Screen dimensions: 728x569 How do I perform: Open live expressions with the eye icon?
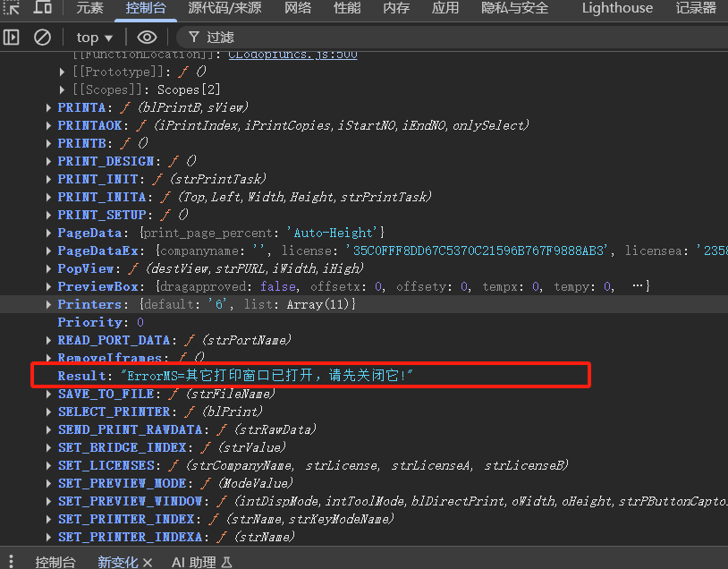(x=147, y=38)
